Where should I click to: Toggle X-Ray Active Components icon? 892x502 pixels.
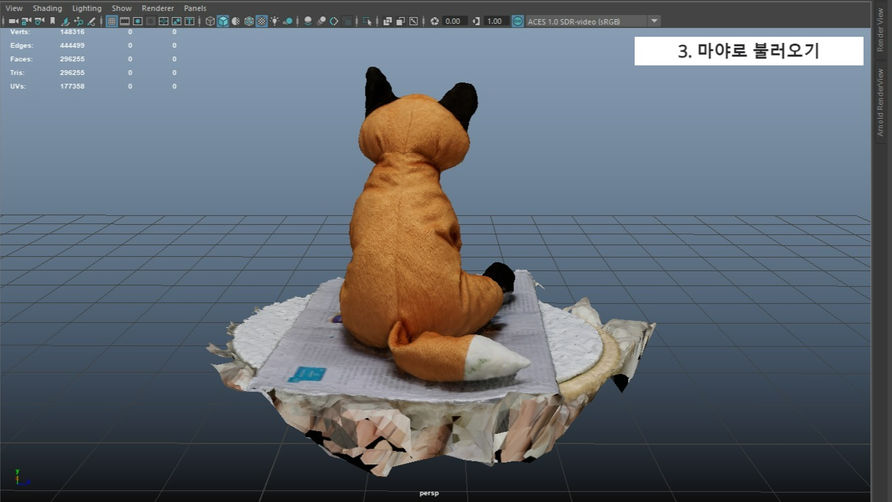[400, 21]
